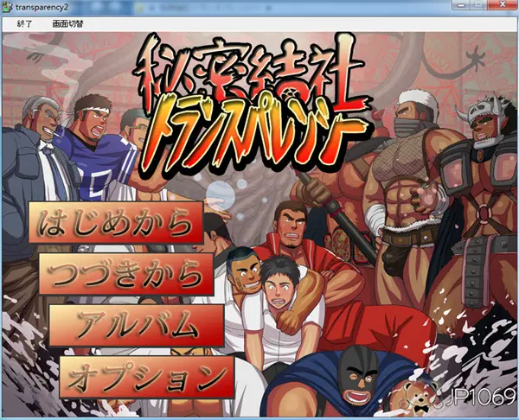Minimize the transparency2 window
519x420 pixels.
461,4
